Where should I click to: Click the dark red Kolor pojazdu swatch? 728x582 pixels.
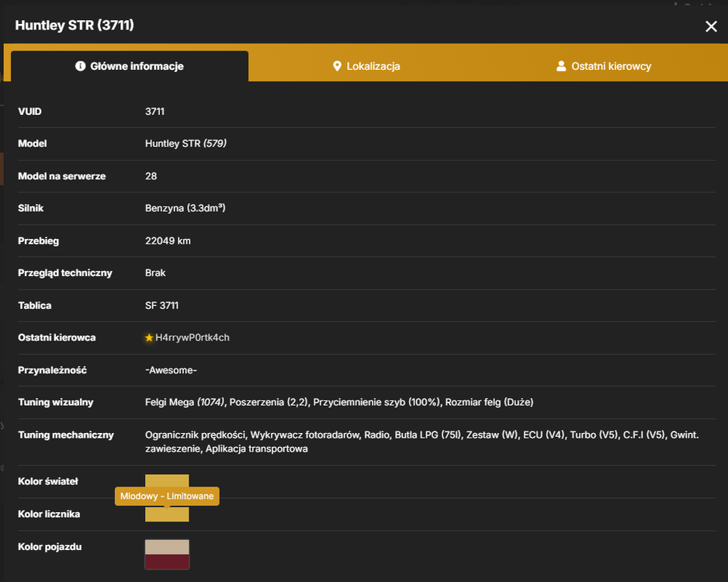(x=167, y=562)
